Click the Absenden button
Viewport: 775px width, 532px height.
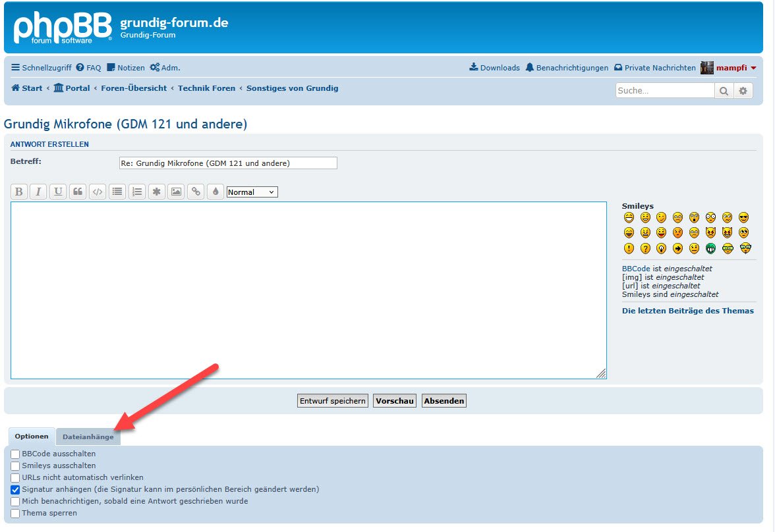click(444, 400)
